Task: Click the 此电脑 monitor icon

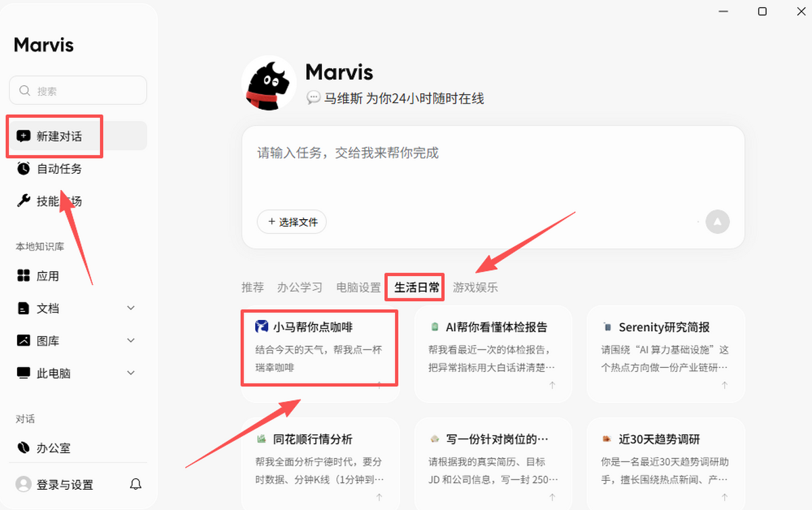Action: click(24, 373)
